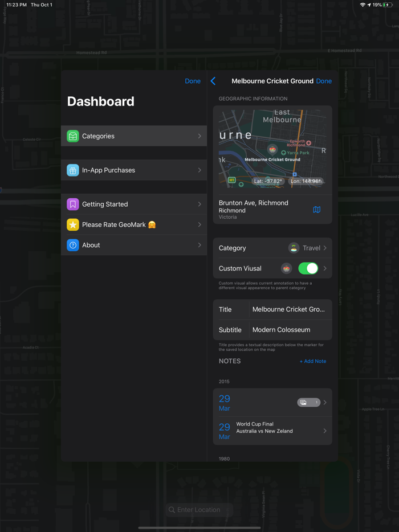Expand Please Rate GeoMark row chevron
399x532 pixels.
(199, 224)
